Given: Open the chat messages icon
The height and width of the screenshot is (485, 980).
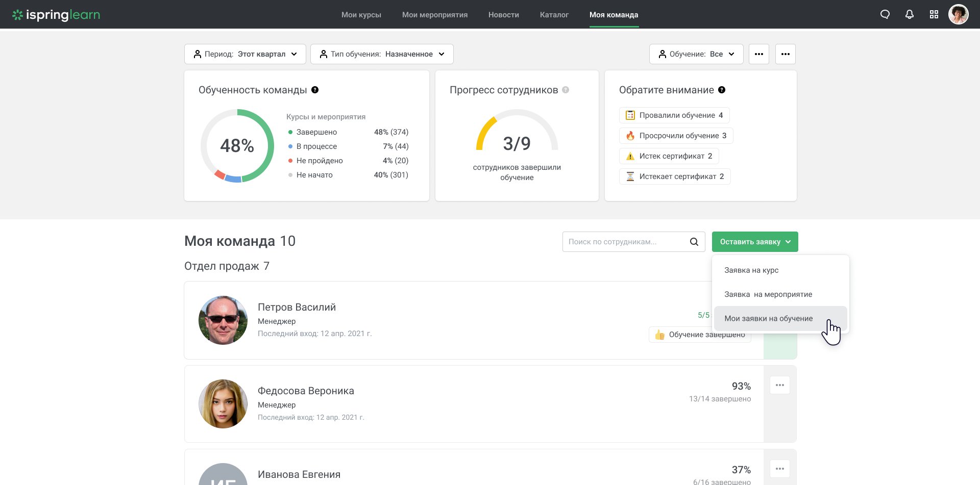Looking at the screenshot, I should point(885,14).
